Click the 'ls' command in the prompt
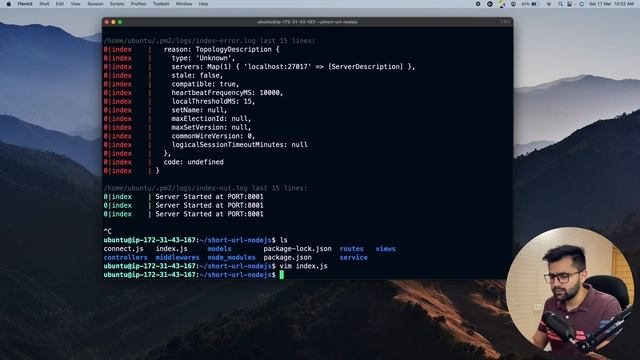 (x=284, y=240)
